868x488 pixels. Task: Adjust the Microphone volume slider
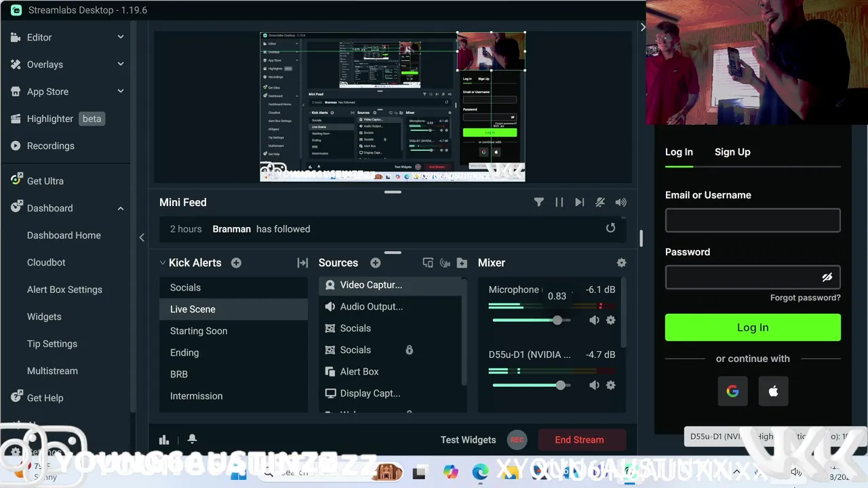[x=557, y=320]
